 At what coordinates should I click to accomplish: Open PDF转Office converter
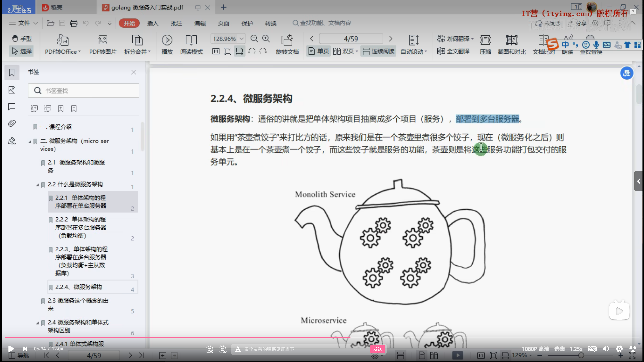(x=63, y=45)
